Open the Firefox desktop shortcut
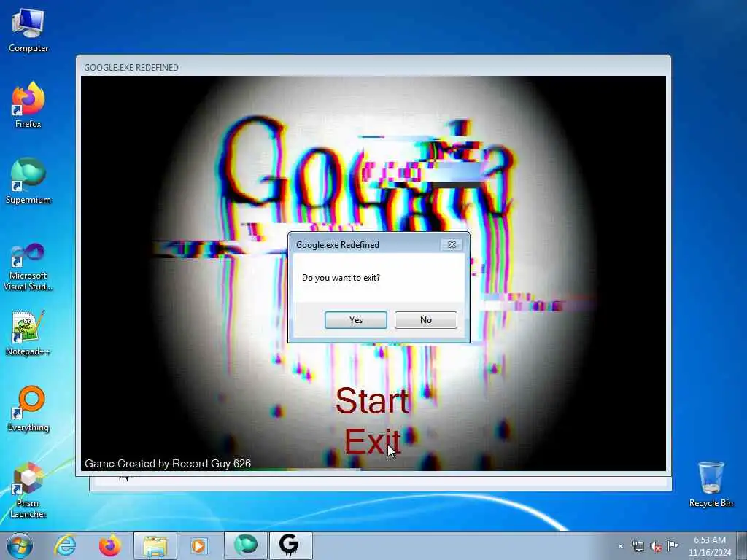747x560 pixels. (x=28, y=105)
